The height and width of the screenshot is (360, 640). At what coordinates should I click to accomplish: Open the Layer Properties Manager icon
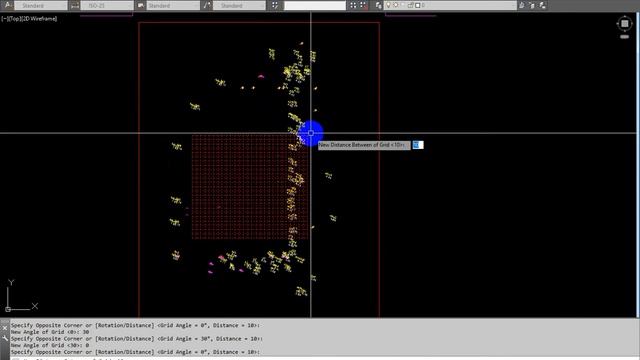(x=378, y=5)
